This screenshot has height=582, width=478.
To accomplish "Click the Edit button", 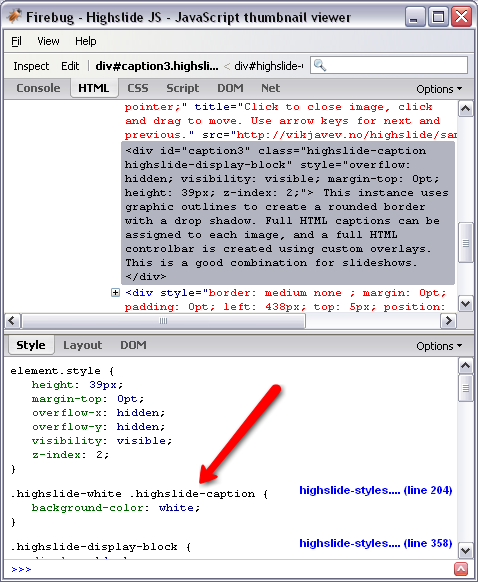I will pos(70,66).
